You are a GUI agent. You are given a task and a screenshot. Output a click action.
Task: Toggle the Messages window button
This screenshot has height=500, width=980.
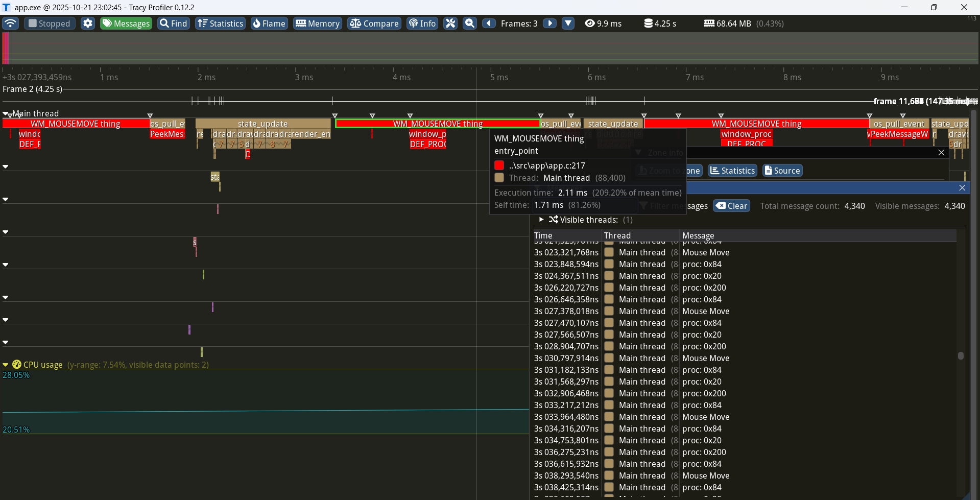[126, 23]
